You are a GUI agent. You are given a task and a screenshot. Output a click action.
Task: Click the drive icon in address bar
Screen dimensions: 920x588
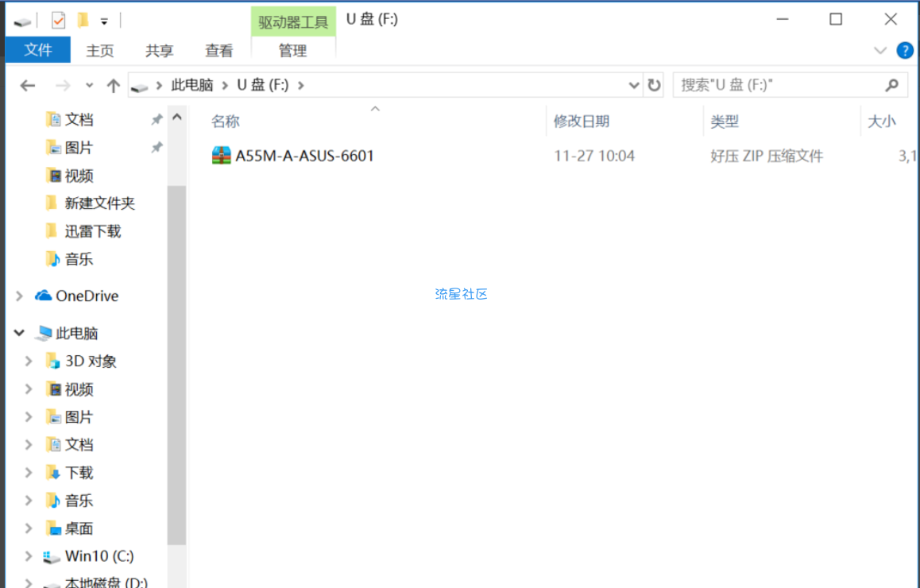click(139, 87)
